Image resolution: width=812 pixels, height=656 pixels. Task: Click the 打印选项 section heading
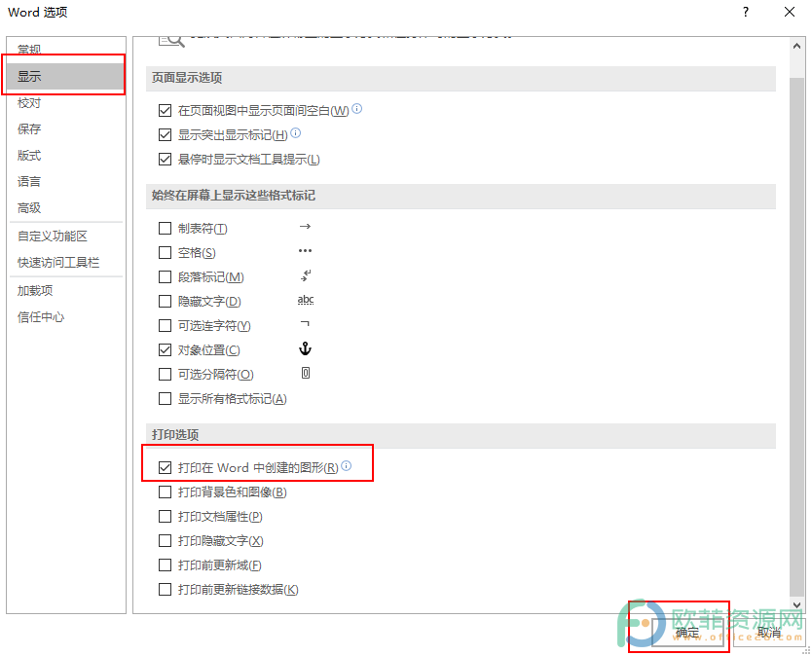pos(175,434)
